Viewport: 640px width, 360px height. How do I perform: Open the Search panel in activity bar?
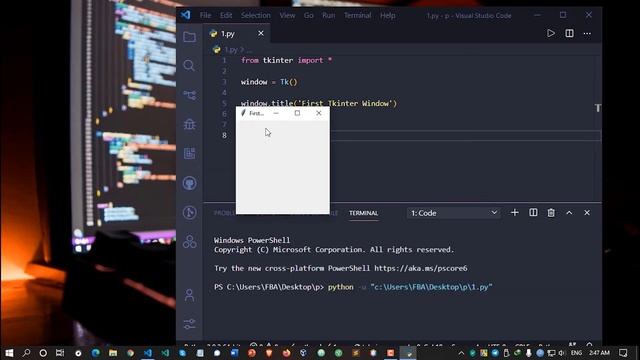(x=189, y=66)
